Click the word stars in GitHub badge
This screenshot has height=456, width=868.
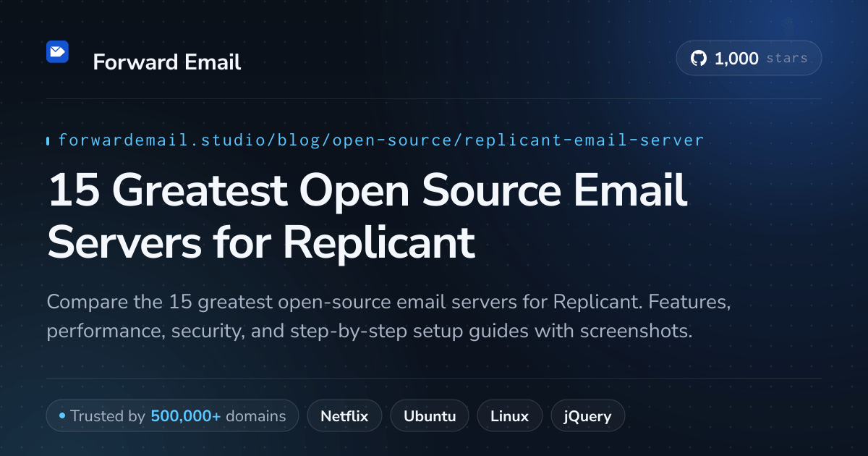pyautogui.click(x=786, y=59)
